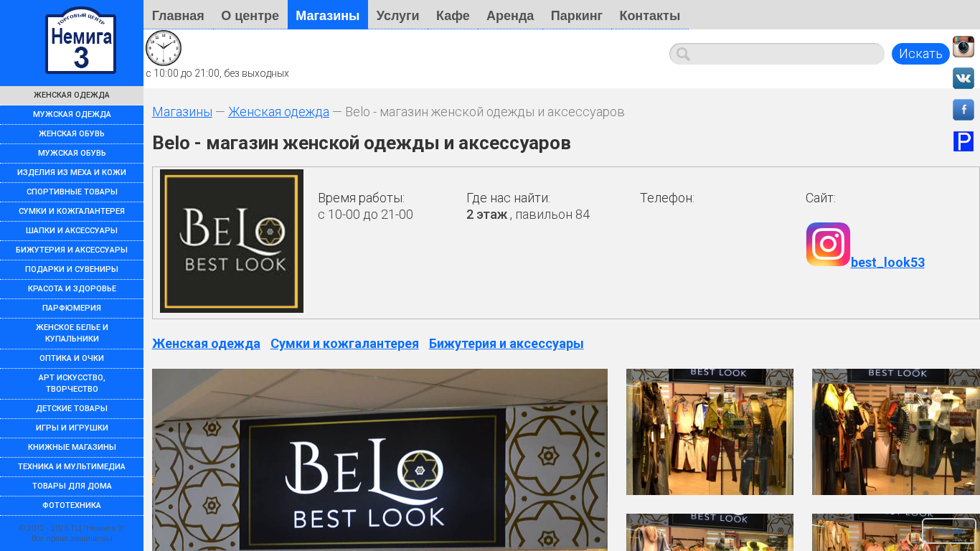Open the Паркинг menu item
The image size is (980, 551).
click(x=577, y=15)
